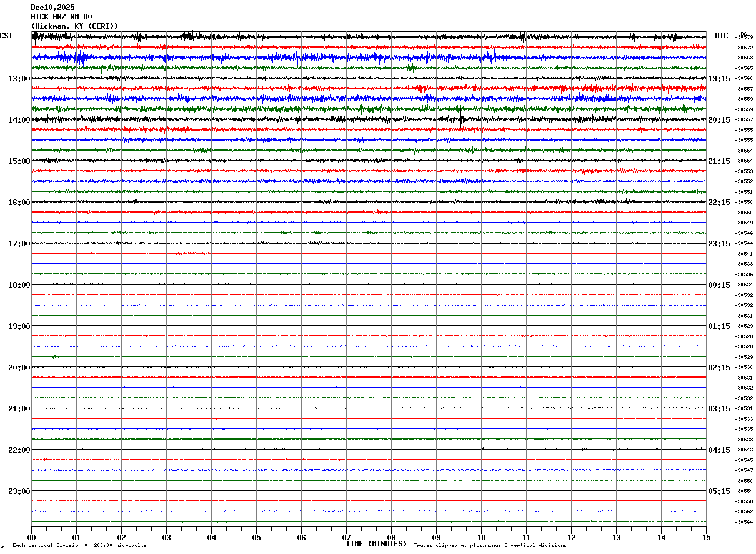This screenshot has width=756, height=554.
Task: Click the DC offset value -30544
Action: coord(744,243)
